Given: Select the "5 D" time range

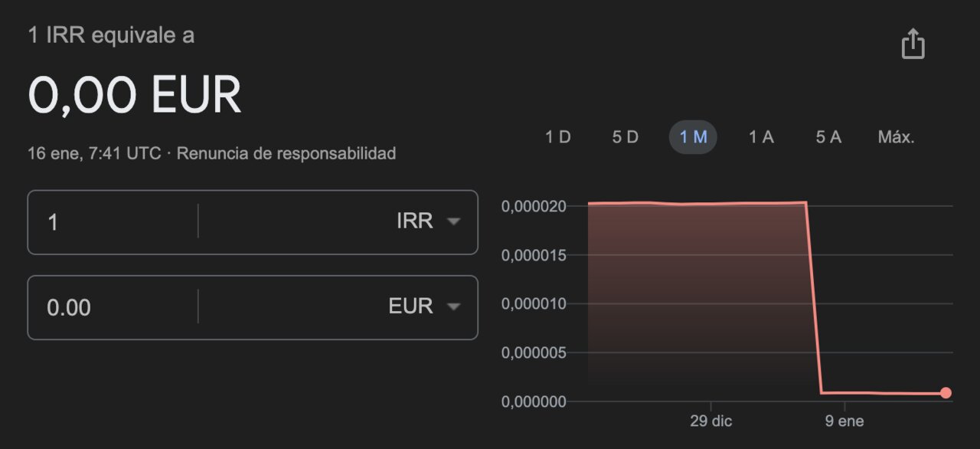Looking at the screenshot, I should (624, 136).
